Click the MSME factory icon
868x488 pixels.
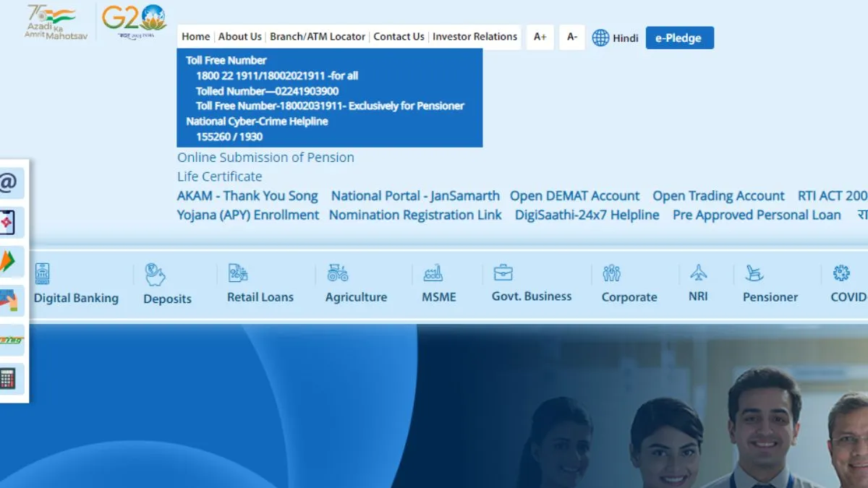(x=433, y=273)
